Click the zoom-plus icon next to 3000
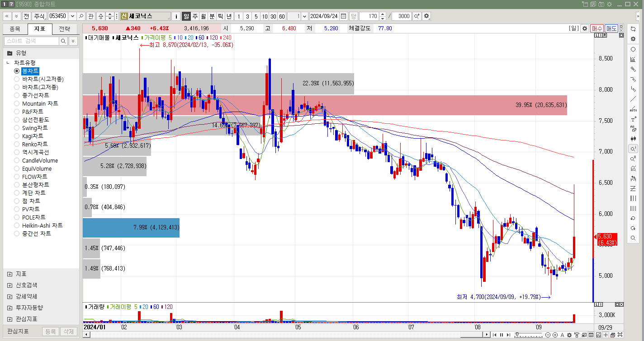Image resolution: width=644 pixels, height=341 pixels. coord(417,16)
